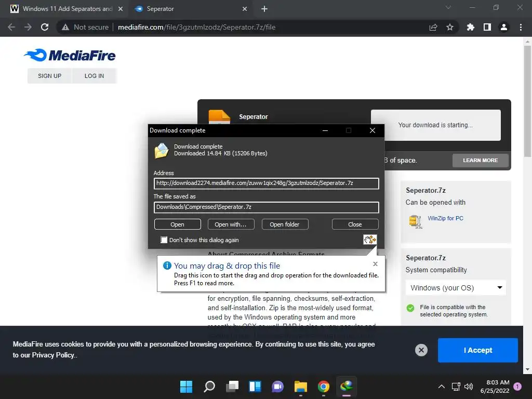Open Internet Download Manager on taskbar
The height and width of the screenshot is (399, 532).
point(347,387)
